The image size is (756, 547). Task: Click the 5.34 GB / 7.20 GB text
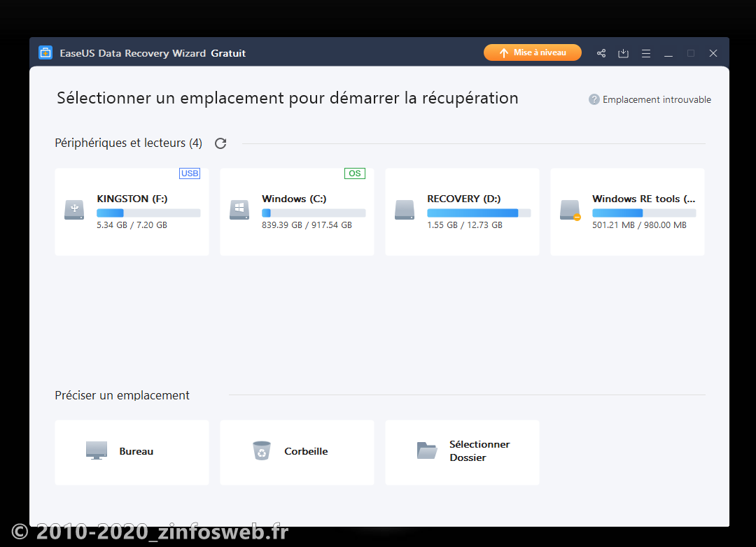132,225
